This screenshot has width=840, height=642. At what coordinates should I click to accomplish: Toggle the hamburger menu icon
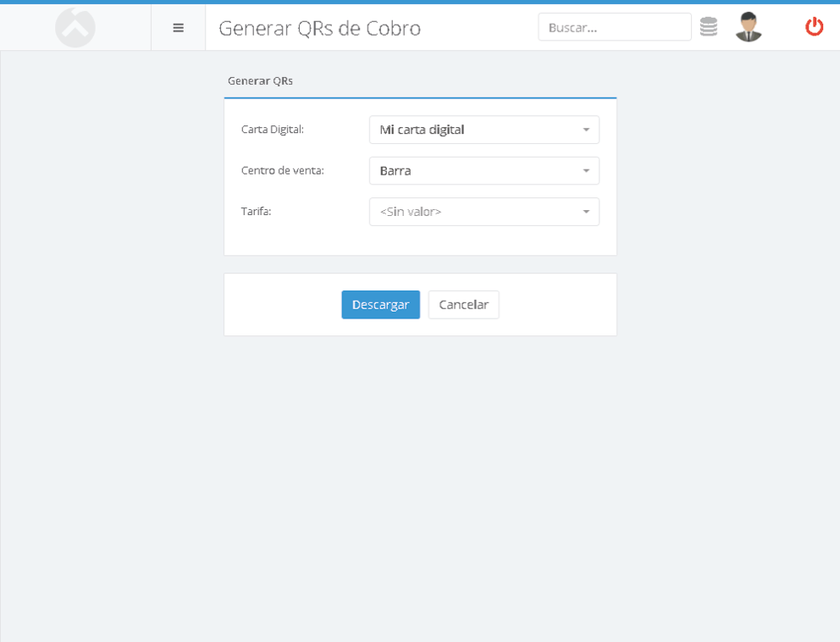(x=179, y=28)
